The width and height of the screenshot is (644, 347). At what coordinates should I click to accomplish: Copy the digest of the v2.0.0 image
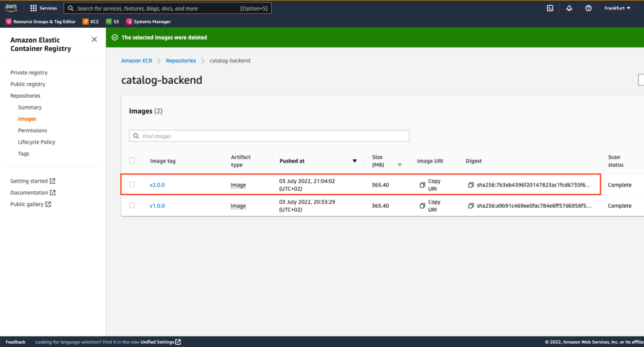[x=470, y=185]
